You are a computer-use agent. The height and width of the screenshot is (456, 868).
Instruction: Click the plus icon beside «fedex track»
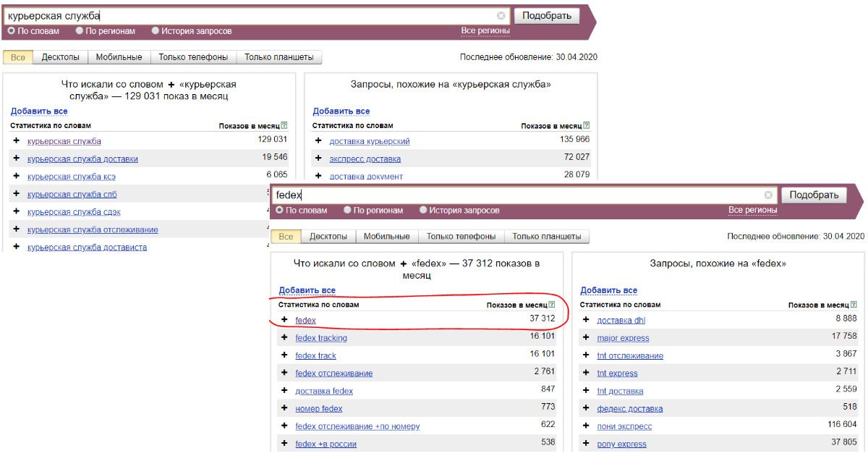(284, 355)
